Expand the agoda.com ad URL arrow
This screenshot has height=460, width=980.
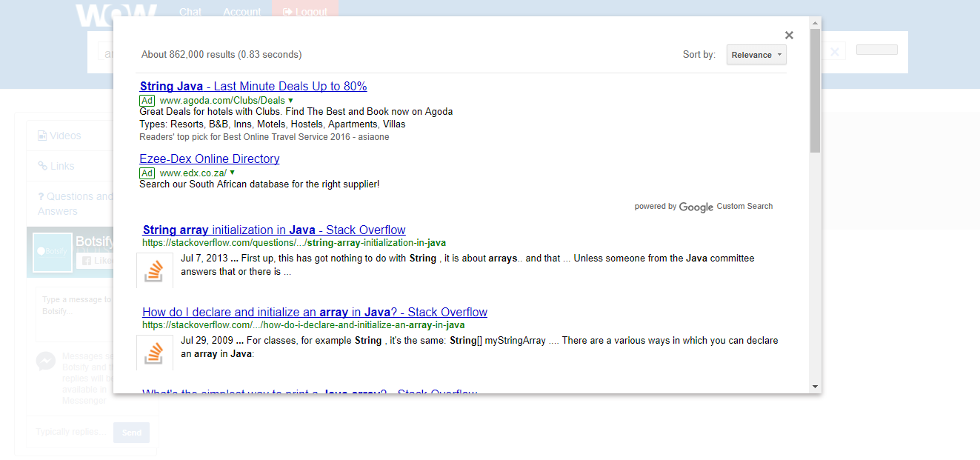(x=290, y=100)
